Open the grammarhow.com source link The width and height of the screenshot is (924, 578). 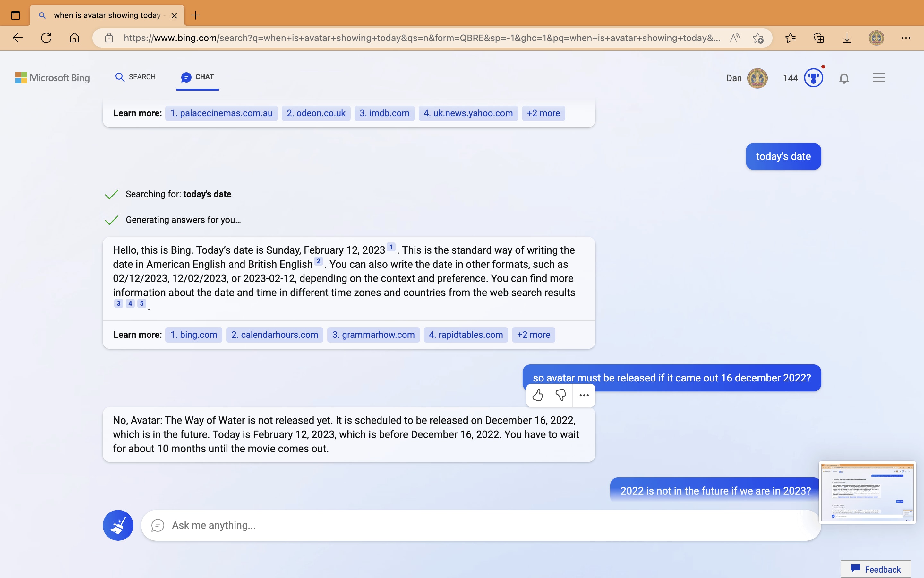coord(373,335)
